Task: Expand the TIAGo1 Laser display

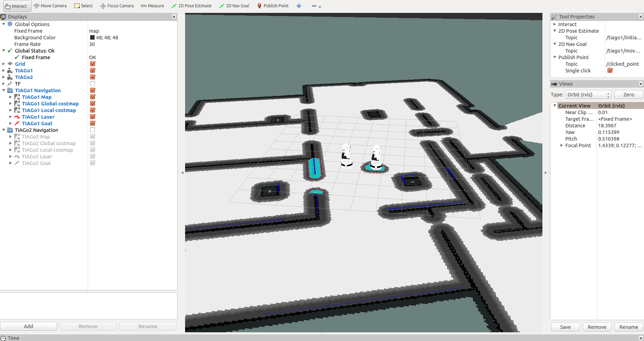Action: pyautogui.click(x=10, y=117)
